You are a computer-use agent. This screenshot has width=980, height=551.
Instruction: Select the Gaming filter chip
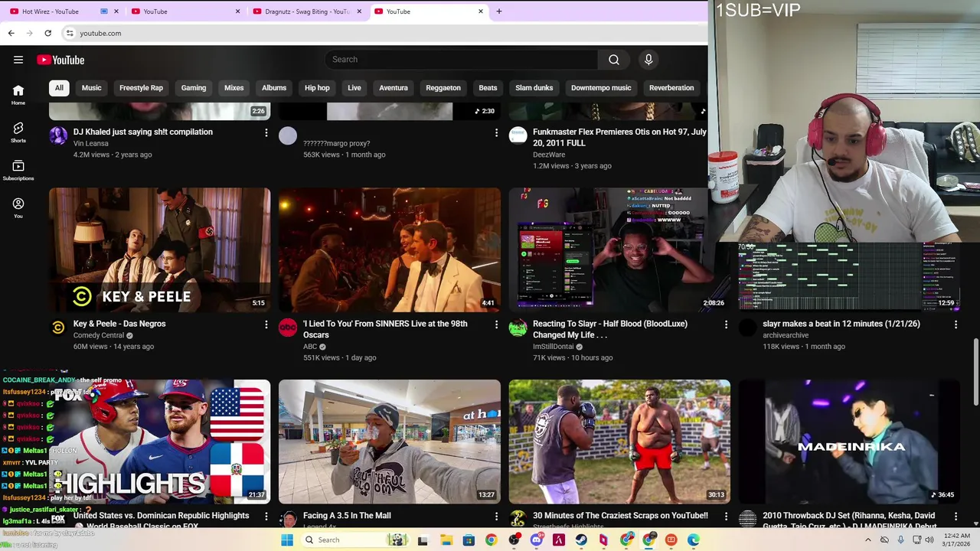coord(194,88)
